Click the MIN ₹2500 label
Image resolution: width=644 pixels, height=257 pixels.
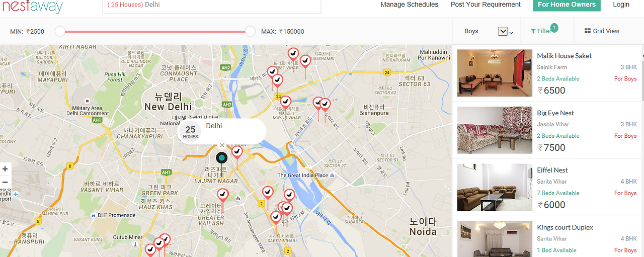pyautogui.click(x=27, y=31)
